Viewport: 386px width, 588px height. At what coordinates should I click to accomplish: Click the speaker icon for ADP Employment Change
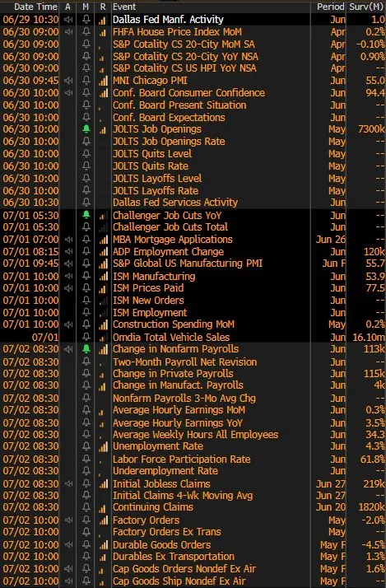68,252
